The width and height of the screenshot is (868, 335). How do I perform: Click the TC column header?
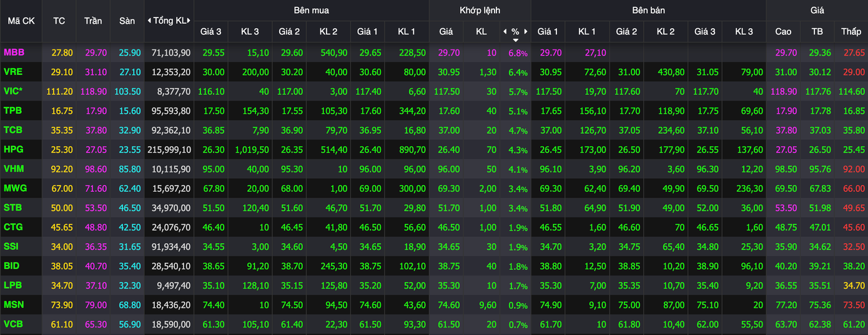tap(59, 21)
